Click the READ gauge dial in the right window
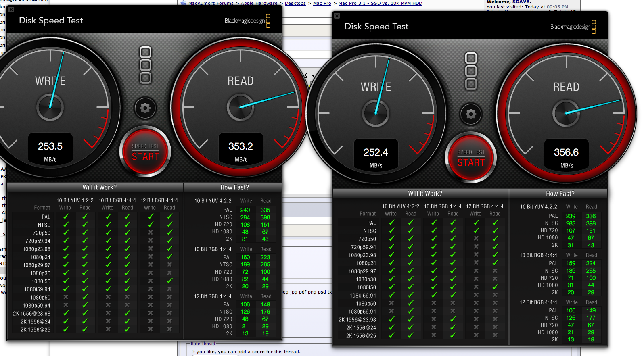 pyautogui.click(x=566, y=113)
